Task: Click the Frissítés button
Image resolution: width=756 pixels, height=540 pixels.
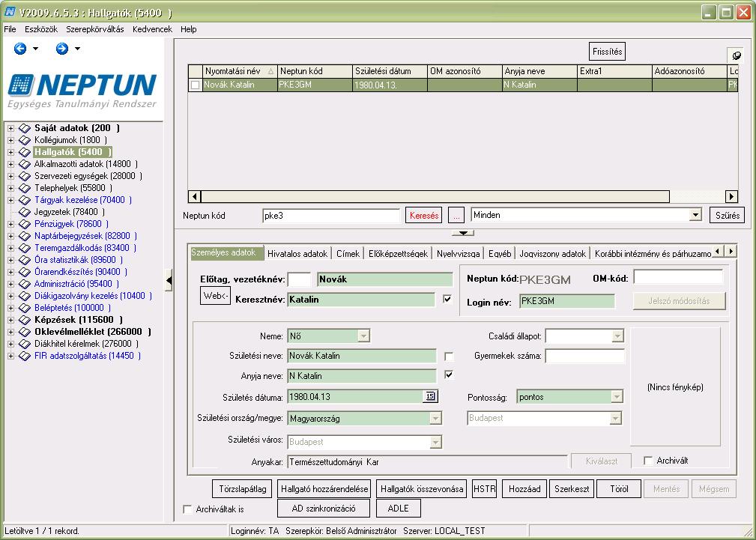Action: (x=607, y=52)
